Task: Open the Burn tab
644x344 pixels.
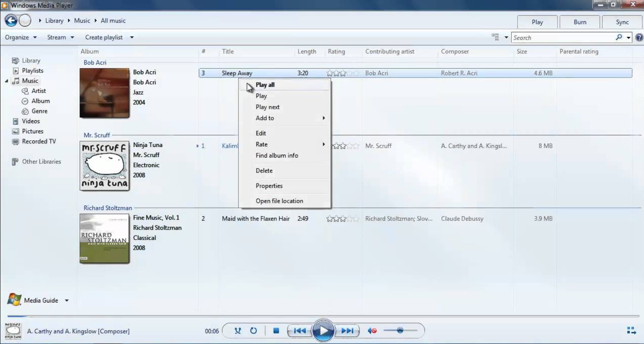Action: [580, 22]
